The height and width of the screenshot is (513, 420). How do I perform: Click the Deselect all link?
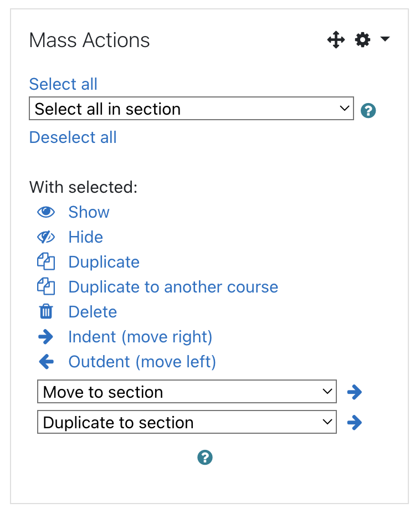point(73,137)
